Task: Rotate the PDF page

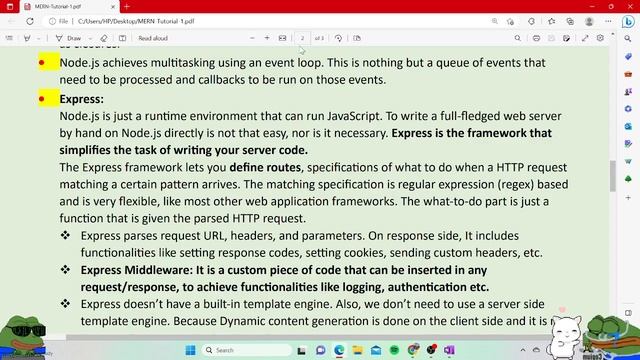Action: pos(338,38)
